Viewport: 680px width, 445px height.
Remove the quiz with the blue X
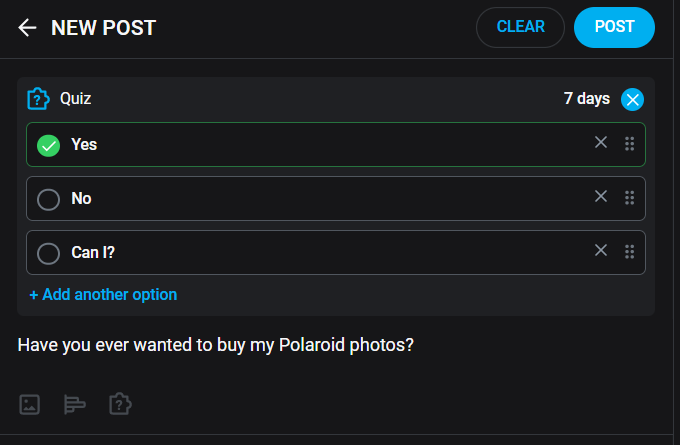point(632,99)
